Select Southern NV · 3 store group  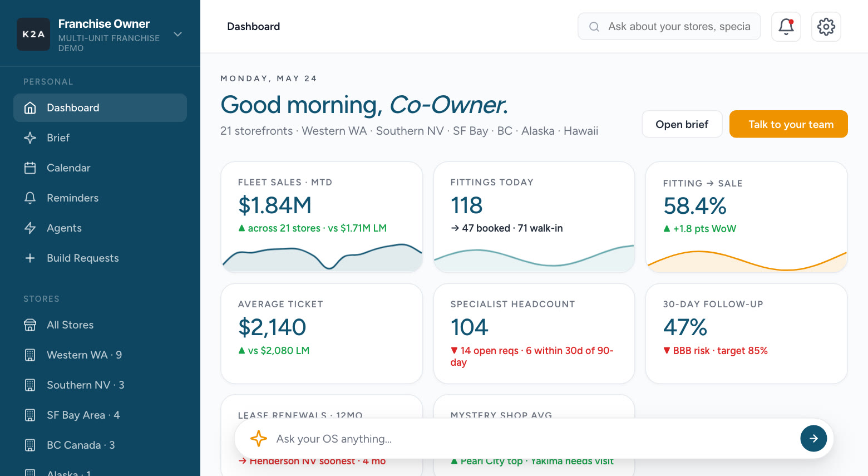[100, 385]
